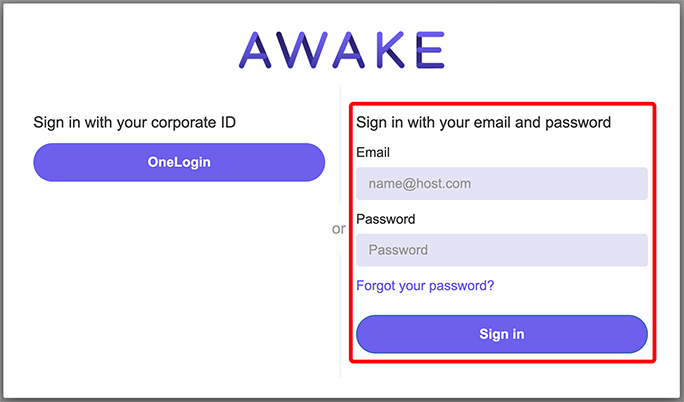Click the 'or' separator text
The height and width of the screenshot is (402, 684).
(x=339, y=229)
